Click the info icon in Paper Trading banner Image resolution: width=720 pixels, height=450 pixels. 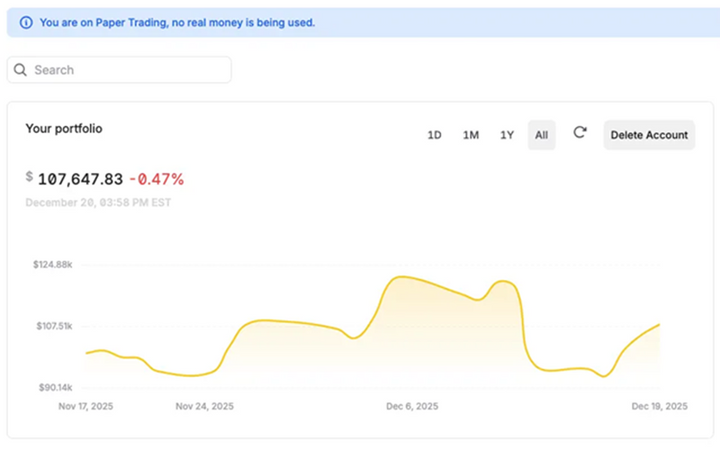coord(26,22)
